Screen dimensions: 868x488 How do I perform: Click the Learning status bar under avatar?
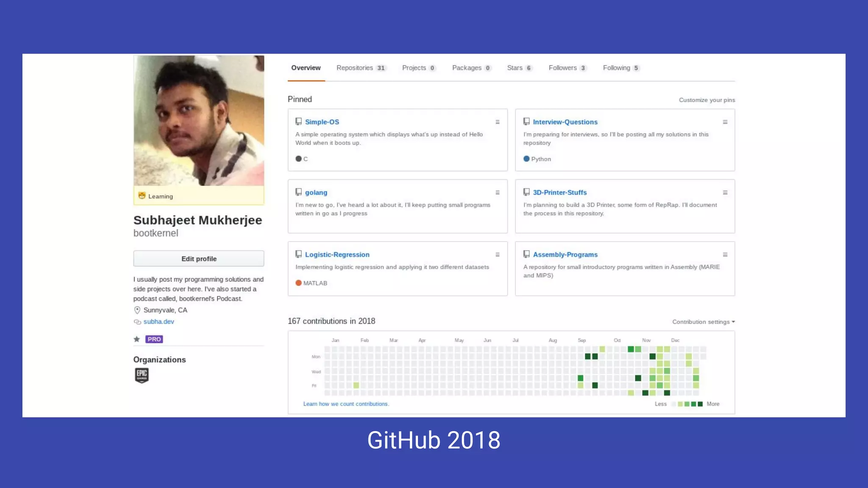coord(199,196)
